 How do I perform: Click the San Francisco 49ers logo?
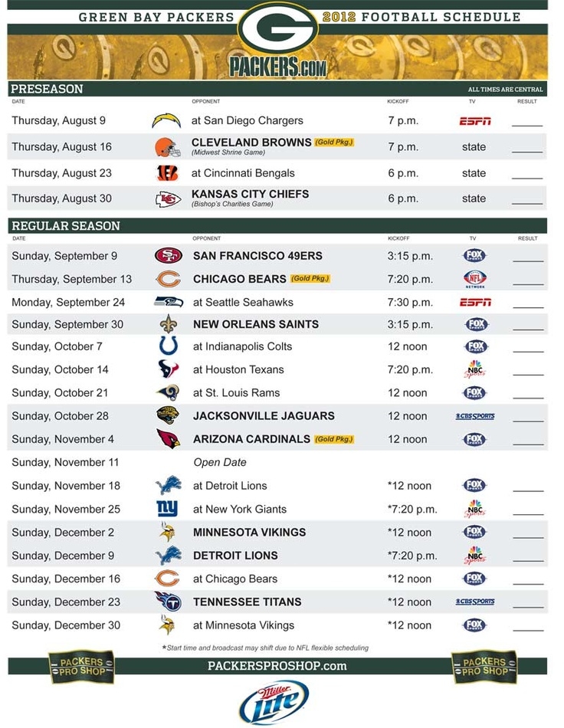tap(168, 256)
